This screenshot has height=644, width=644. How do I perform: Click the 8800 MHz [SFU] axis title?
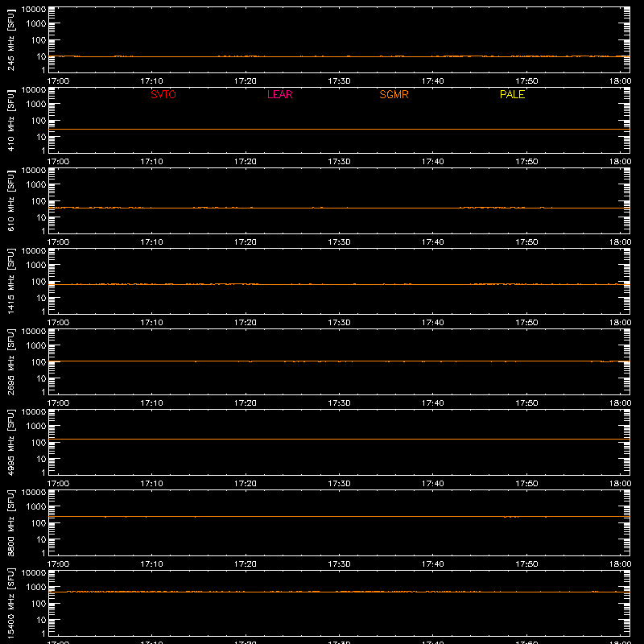tap(10, 522)
